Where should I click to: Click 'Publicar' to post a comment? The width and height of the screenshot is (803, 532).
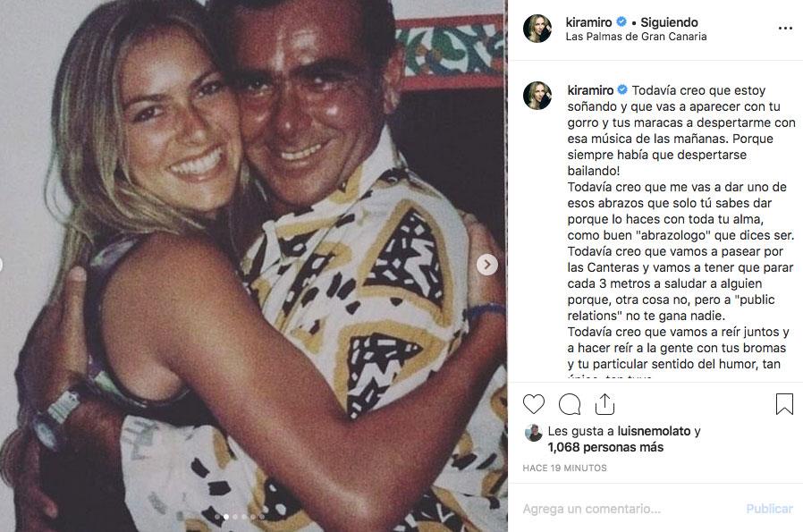pyautogui.click(x=768, y=507)
